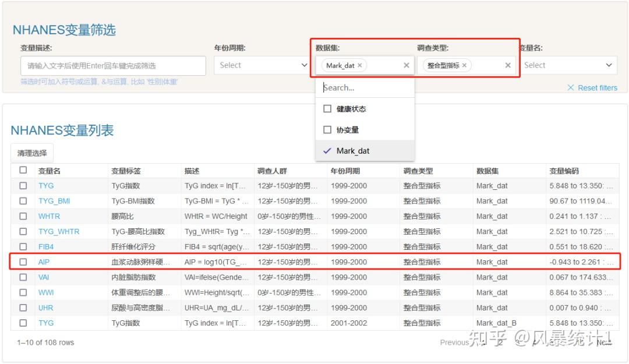This screenshot has height=364, width=629.
Task: Select all rows via the header checkbox
Action: click(23, 169)
